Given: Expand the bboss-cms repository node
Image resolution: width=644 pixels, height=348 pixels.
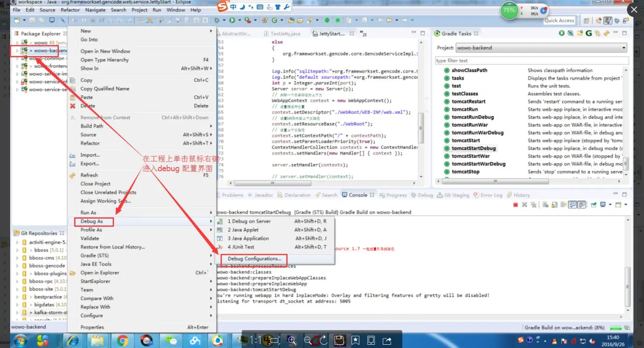Looking at the screenshot, I should coord(17,258).
